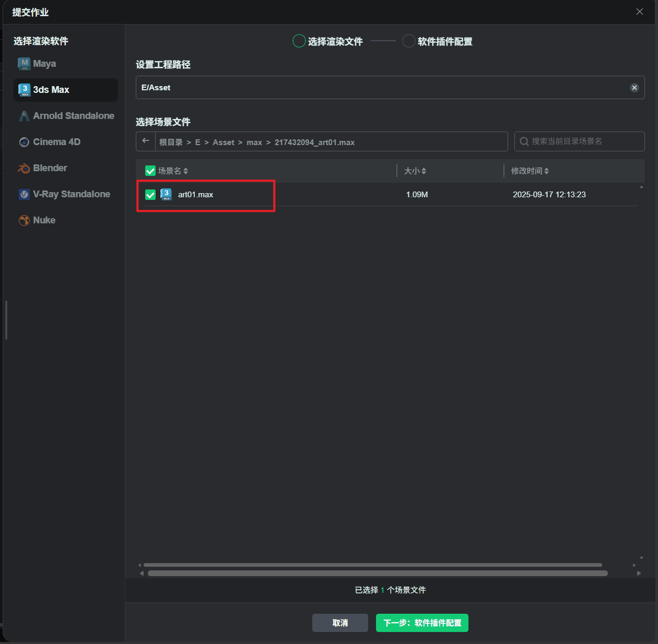Select the Maya software icon
This screenshot has width=658, height=644.
pos(24,64)
